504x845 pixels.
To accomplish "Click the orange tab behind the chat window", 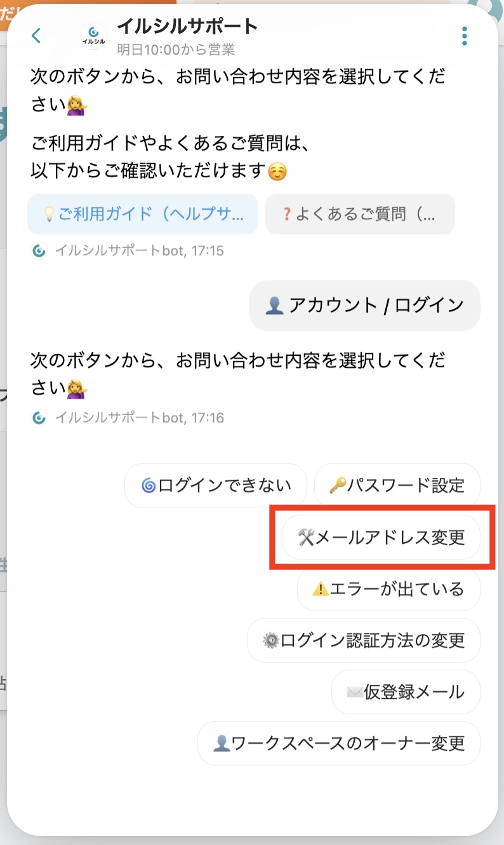I will [x=16, y=13].
